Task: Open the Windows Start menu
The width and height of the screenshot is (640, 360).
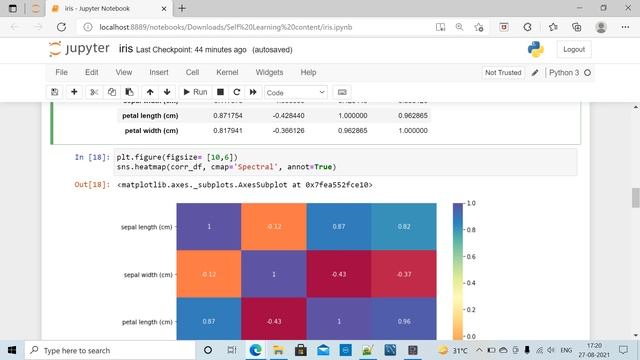Action: (12, 350)
